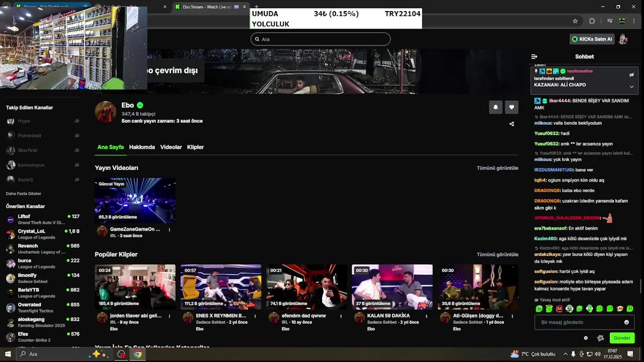Viewport: 644px width, 362px height.
Task: Follow Ebo using the heart icon
Action: (512, 107)
